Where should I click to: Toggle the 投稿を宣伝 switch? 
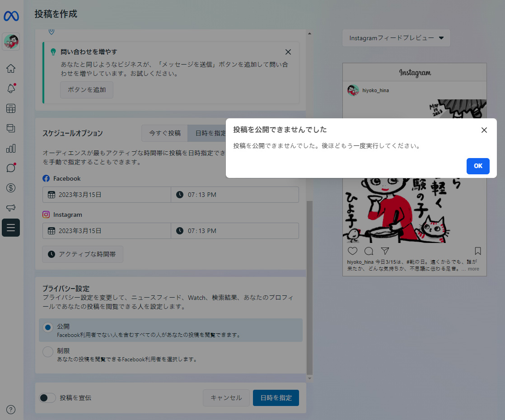[x=47, y=398]
